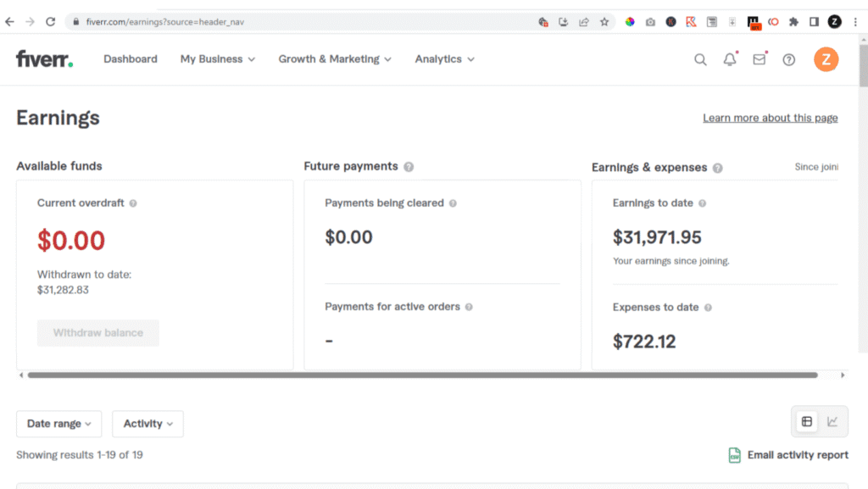Switch to table view toggle

(807, 422)
